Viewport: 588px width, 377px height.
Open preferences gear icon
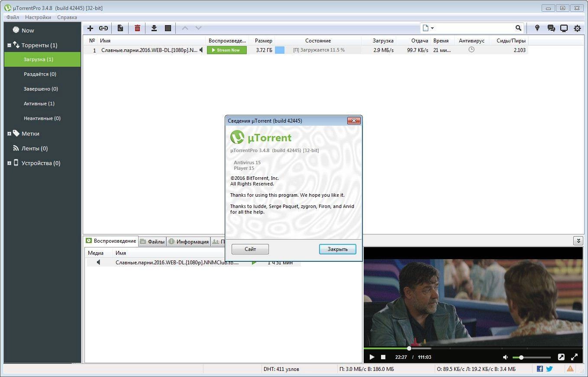point(577,28)
